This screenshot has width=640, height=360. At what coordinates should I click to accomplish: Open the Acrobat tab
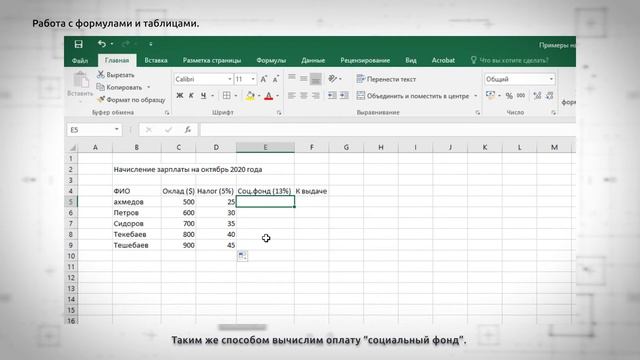tap(443, 60)
